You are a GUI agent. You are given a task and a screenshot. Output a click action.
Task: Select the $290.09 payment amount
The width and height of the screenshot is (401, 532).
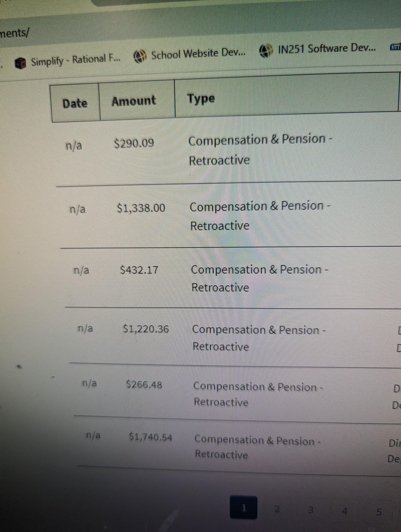click(134, 144)
